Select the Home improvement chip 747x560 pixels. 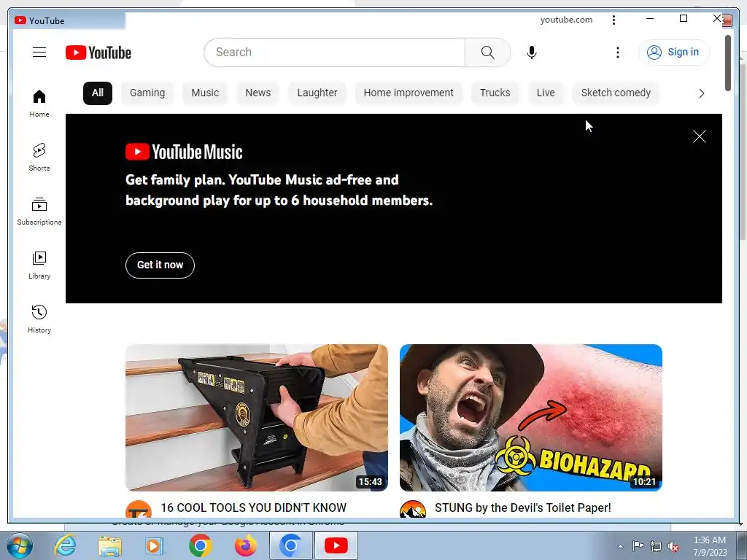click(409, 93)
